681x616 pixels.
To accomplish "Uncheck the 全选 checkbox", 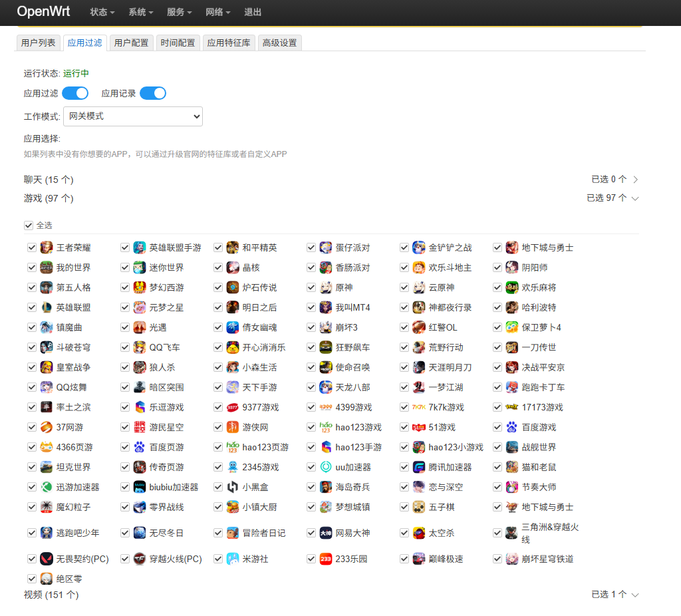I will [29, 226].
